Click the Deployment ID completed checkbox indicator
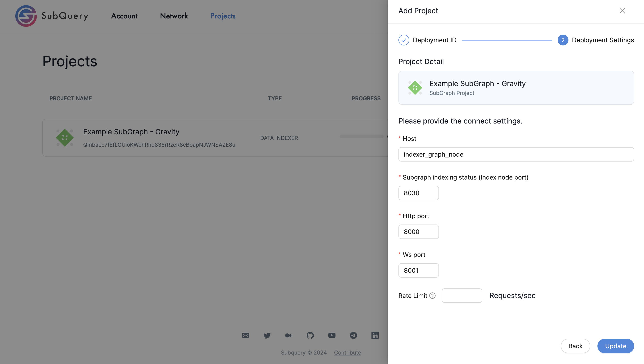 tap(403, 40)
